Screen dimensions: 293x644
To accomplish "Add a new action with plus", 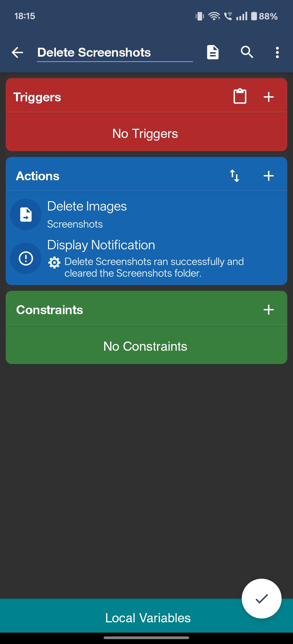I will click(x=269, y=176).
